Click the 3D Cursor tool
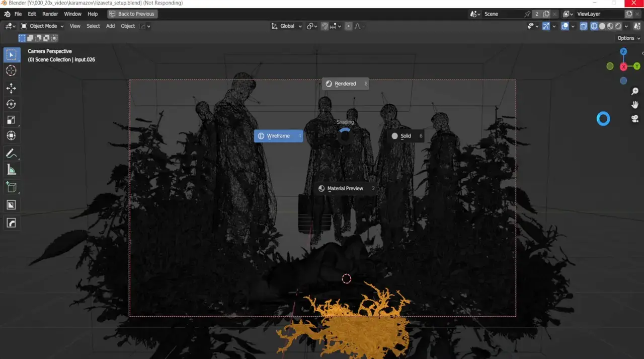The height and width of the screenshot is (359, 644). pos(12,70)
